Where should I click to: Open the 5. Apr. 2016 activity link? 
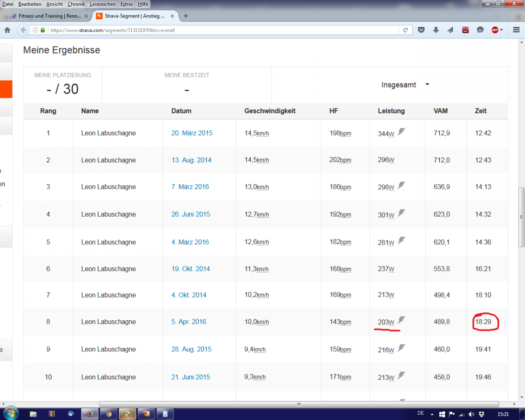tap(189, 322)
